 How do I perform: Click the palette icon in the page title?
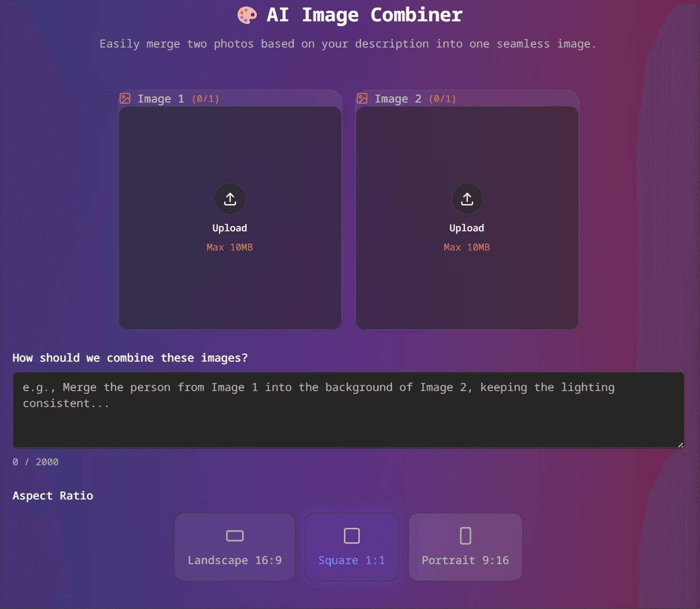tap(247, 14)
